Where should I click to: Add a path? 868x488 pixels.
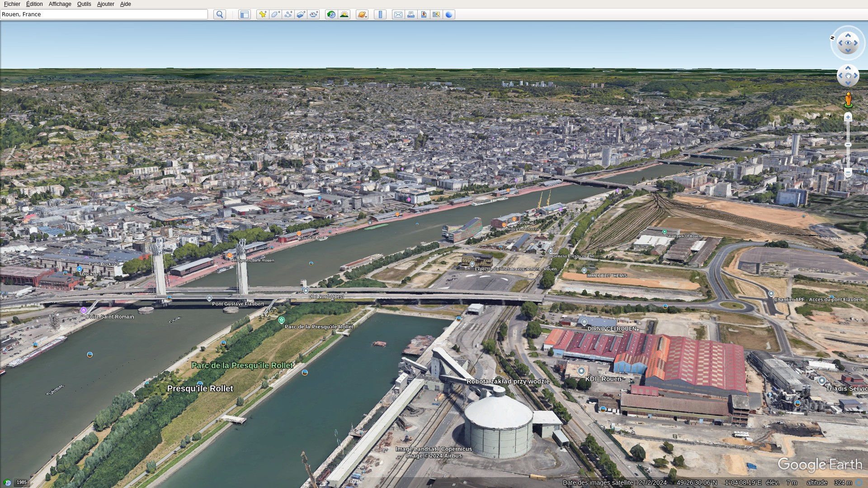tap(288, 14)
